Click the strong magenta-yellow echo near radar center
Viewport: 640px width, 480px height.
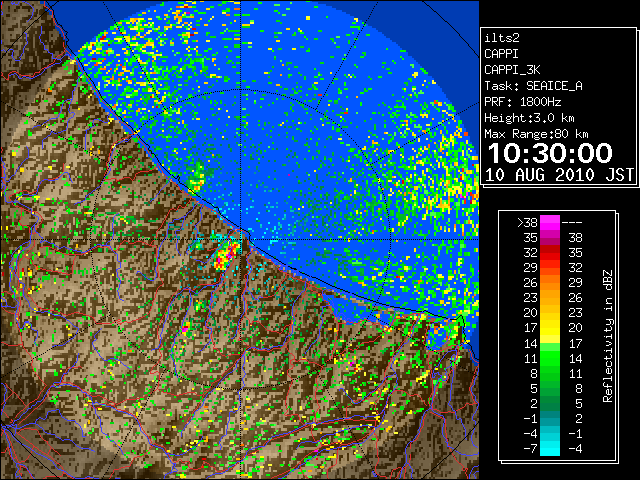point(226,256)
